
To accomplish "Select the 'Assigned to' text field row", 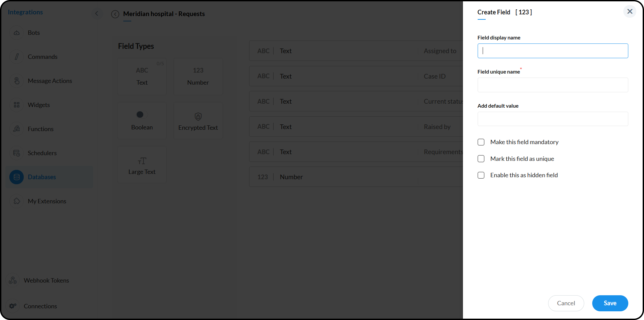I will [356, 51].
